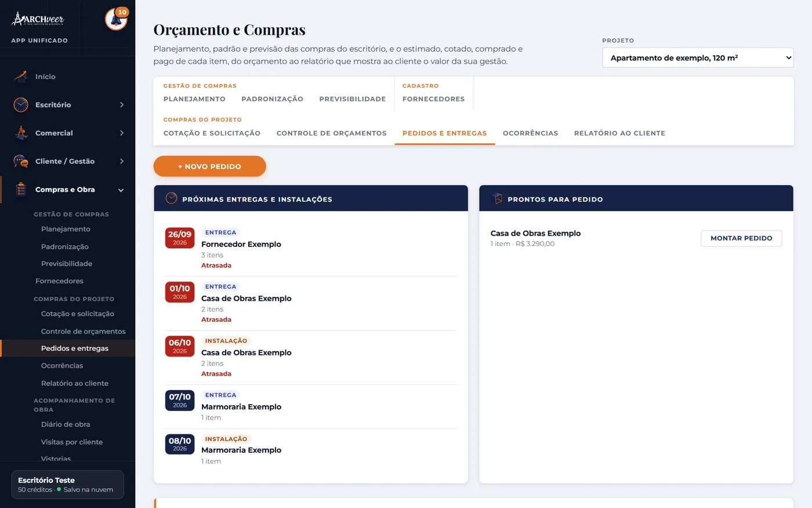
Task: Go to the Ocorrências tab
Action: [531, 133]
